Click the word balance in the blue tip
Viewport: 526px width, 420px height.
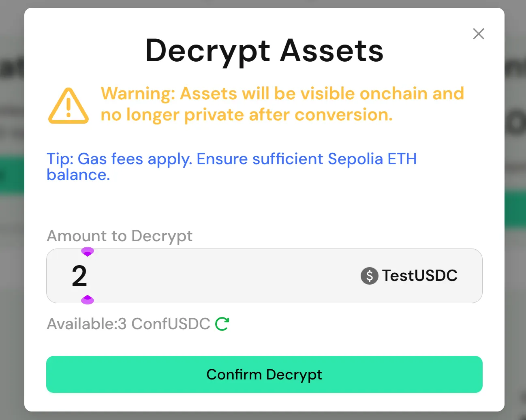pos(78,175)
